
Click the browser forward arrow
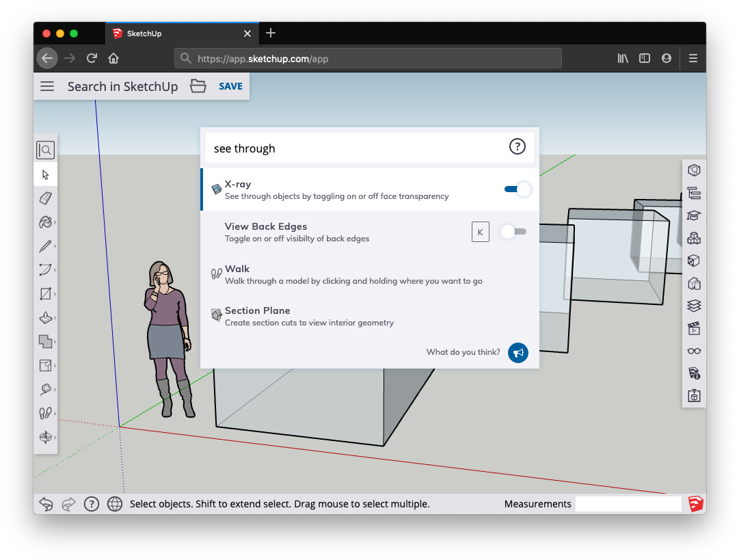point(70,58)
